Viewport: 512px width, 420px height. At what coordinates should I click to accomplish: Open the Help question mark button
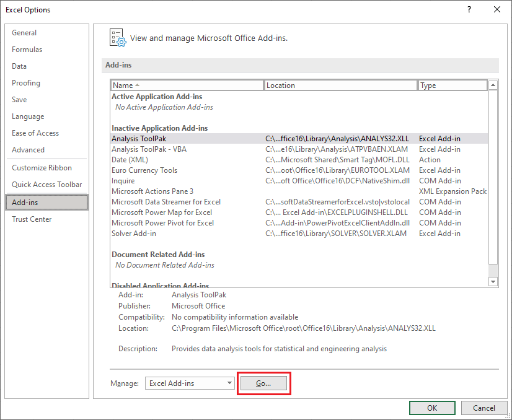click(469, 9)
